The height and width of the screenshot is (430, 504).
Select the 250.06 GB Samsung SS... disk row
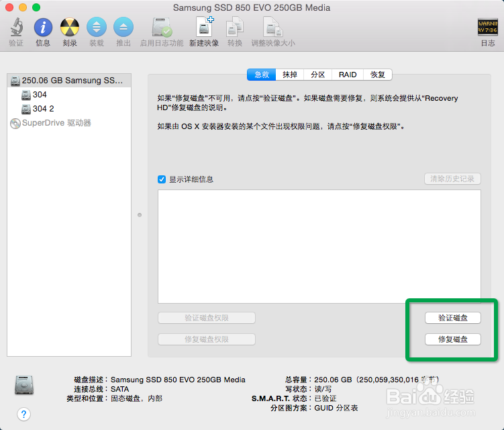click(69, 81)
